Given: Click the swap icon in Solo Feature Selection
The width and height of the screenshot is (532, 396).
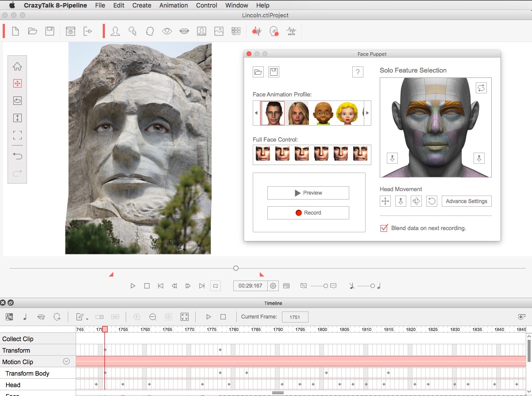Looking at the screenshot, I should 481,88.
